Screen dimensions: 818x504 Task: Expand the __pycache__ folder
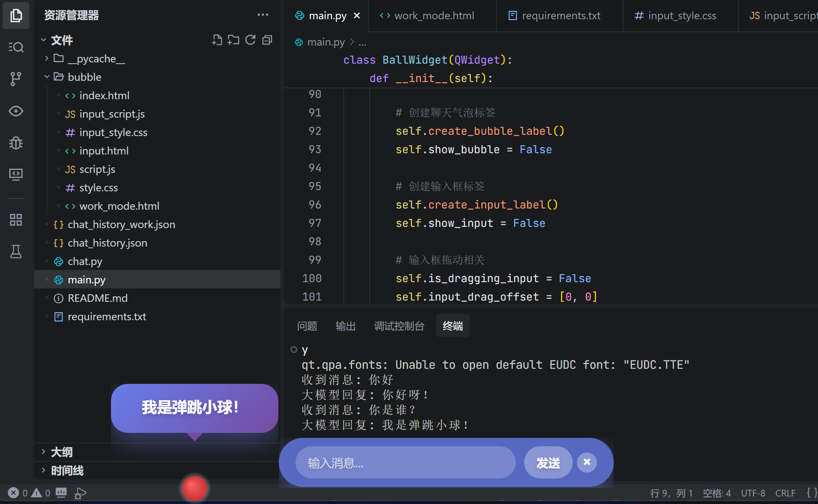click(x=47, y=59)
